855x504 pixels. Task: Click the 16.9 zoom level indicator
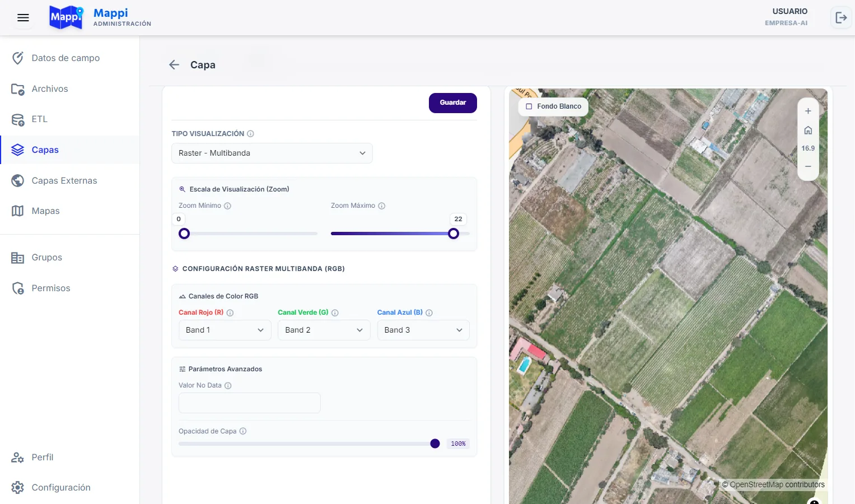[808, 148]
